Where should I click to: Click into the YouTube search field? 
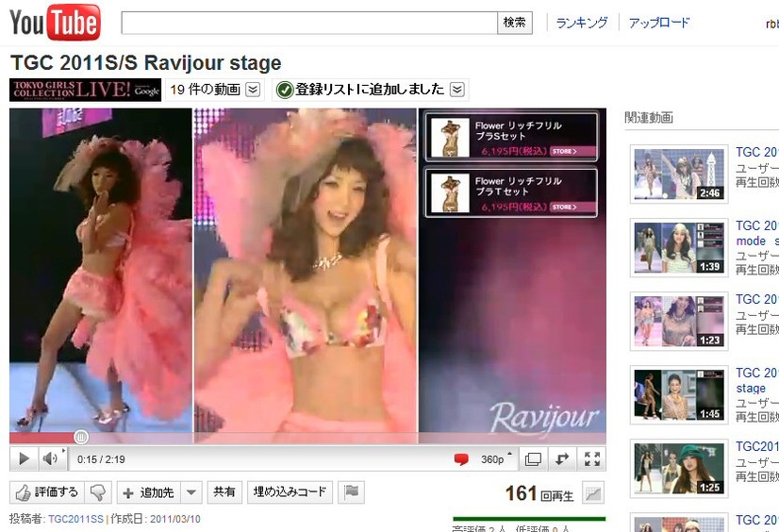point(309,23)
